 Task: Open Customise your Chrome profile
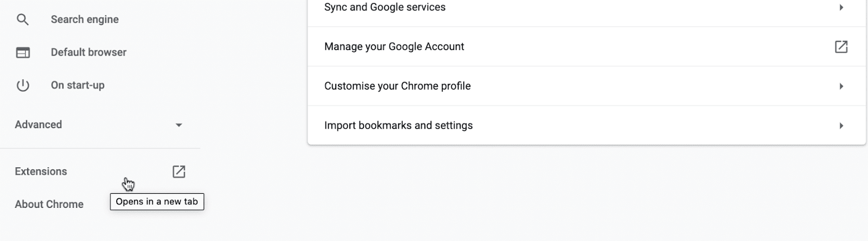pos(397,86)
